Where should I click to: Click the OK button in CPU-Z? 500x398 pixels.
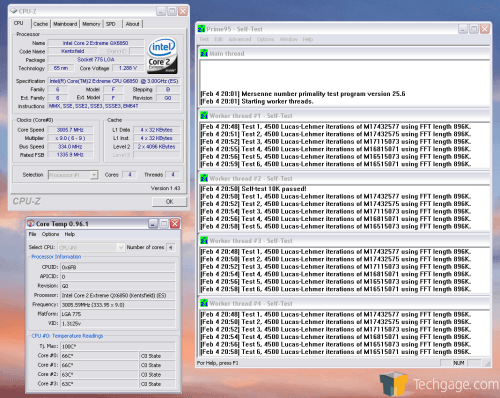169,202
